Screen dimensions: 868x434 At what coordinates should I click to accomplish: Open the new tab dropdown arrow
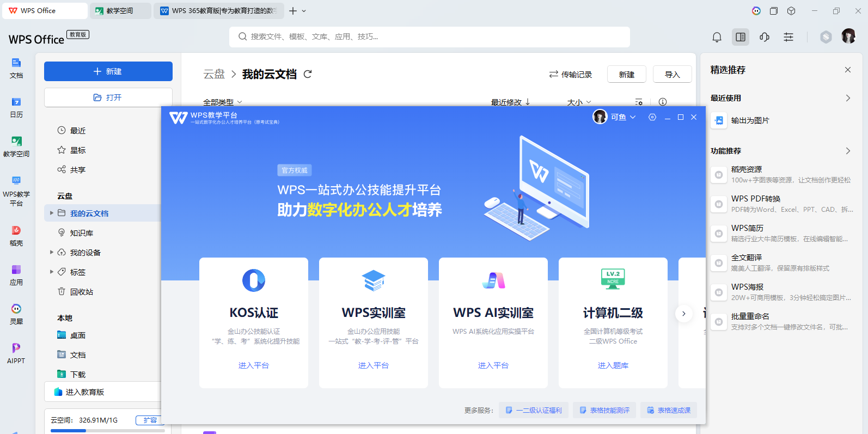tap(304, 11)
